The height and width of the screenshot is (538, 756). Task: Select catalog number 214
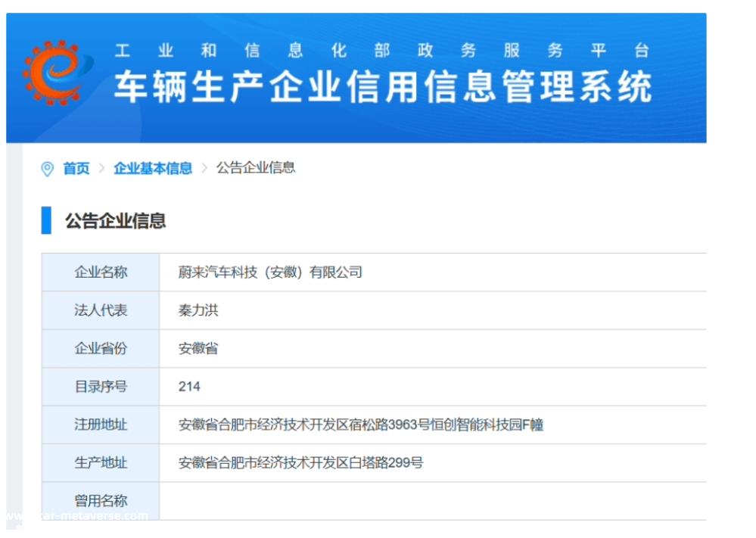tap(189, 387)
